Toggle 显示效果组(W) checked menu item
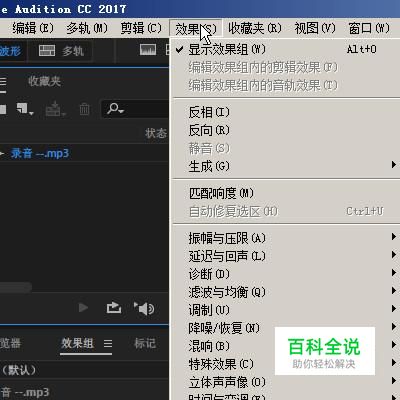The image size is (400, 400). pyautogui.click(x=286, y=50)
